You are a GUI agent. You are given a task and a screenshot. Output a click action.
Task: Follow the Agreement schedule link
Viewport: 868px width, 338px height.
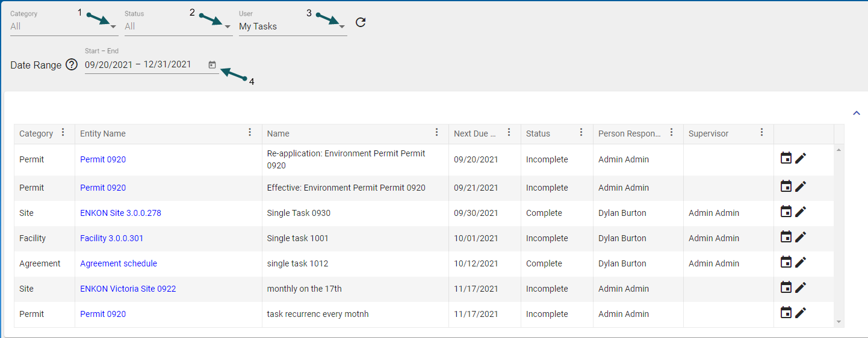coord(119,263)
